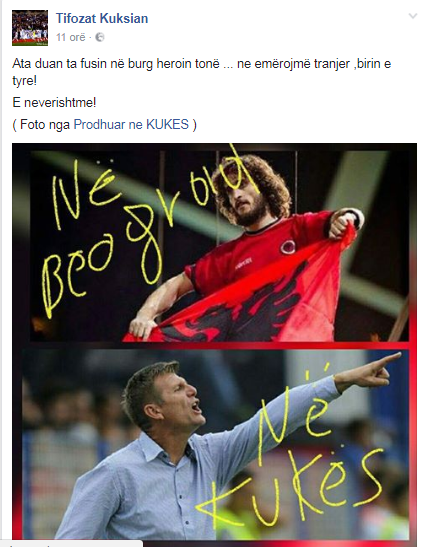Screen dimensions: 422x547
Task: Click the Tifozat Kuksian page name
Action: 102,18
